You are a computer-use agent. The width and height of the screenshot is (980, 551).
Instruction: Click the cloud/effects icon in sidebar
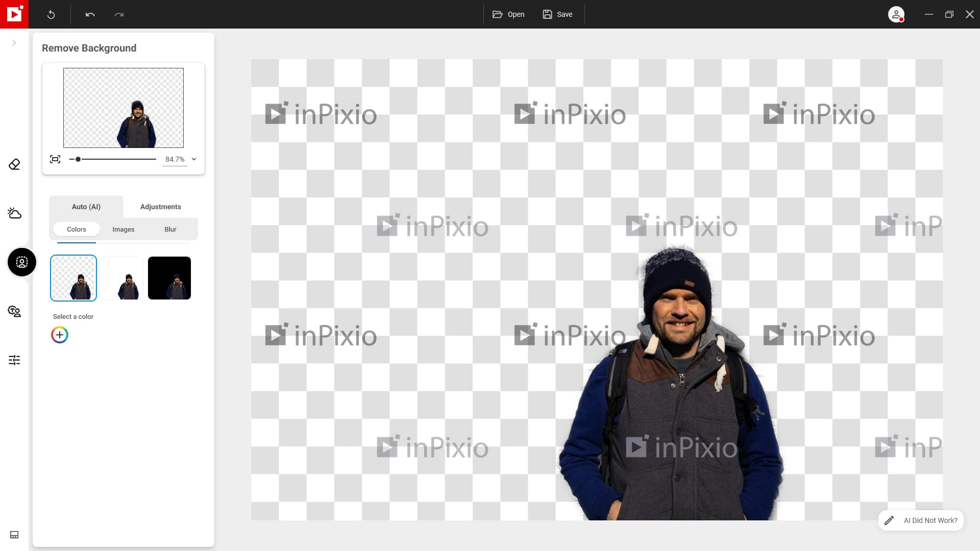pyautogui.click(x=14, y=213)
